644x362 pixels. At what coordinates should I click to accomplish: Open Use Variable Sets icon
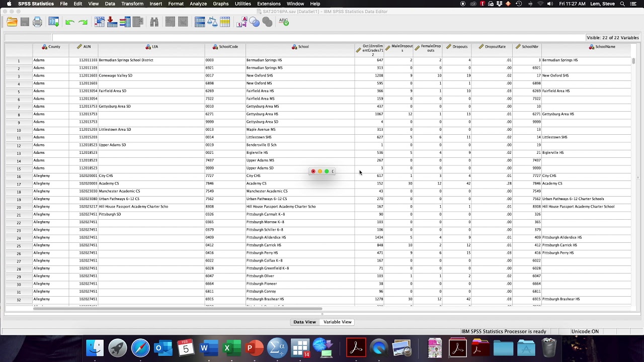pyautogui.click(x=255, y=22)
